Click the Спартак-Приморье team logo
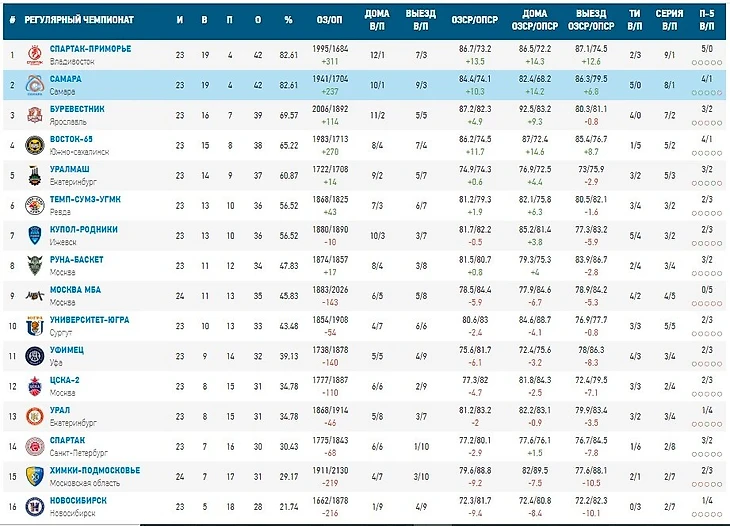This screenshot has height=526, width=730. [34, 54]
